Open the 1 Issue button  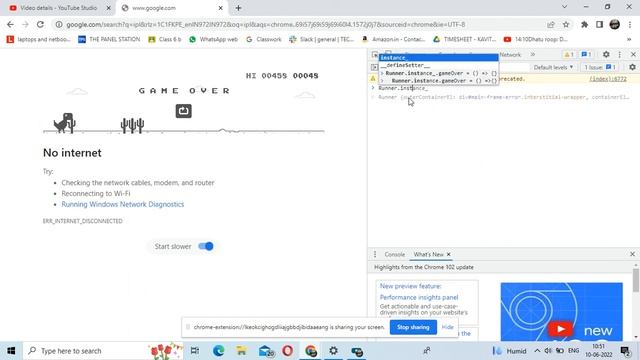click(600, 67)
